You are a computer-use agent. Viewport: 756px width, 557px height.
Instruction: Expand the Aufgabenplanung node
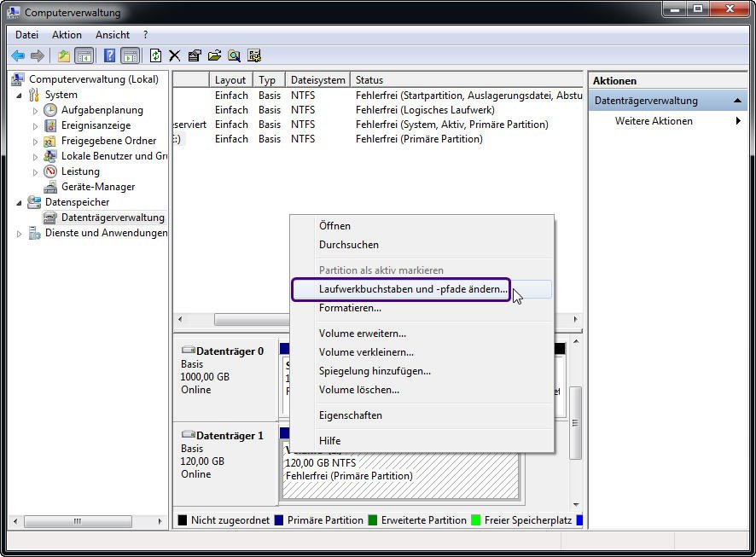(x=35, y=111)
